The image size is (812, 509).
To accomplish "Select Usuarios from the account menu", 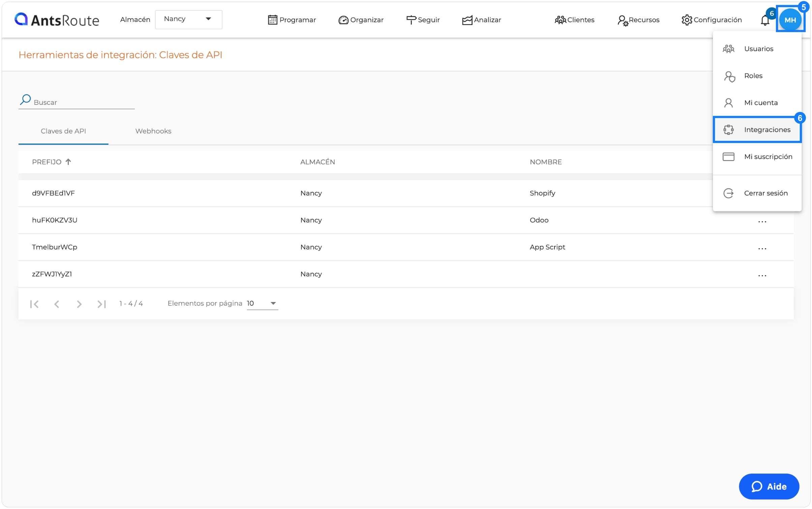I will [757, 49].
